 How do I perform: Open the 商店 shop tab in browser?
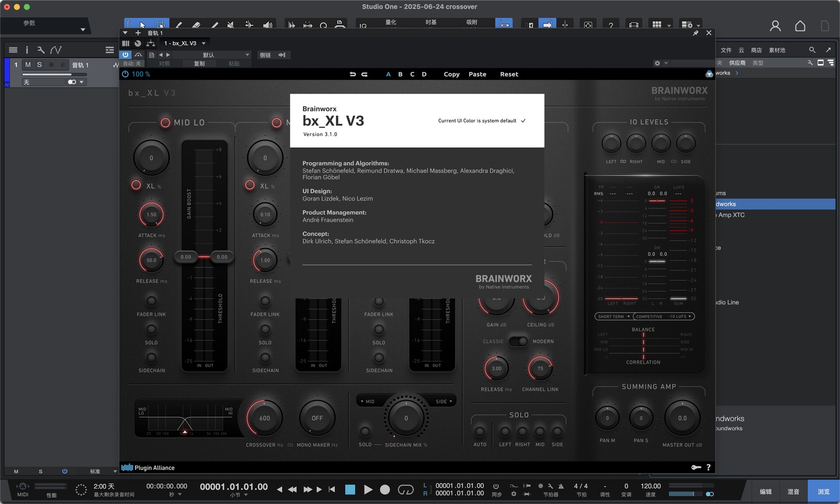(756, 50)
